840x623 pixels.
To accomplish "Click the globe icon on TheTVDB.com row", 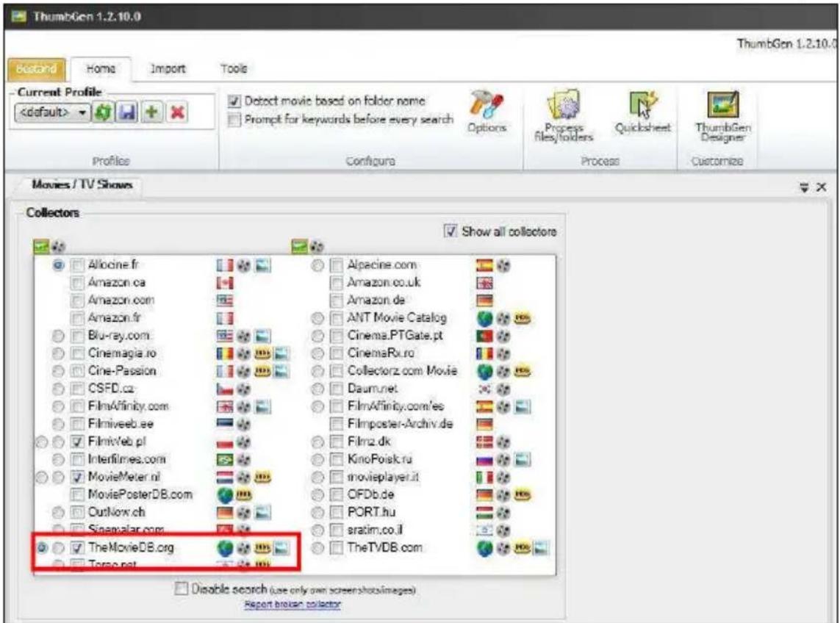I will pyautogui.click(x=484, y=548).
